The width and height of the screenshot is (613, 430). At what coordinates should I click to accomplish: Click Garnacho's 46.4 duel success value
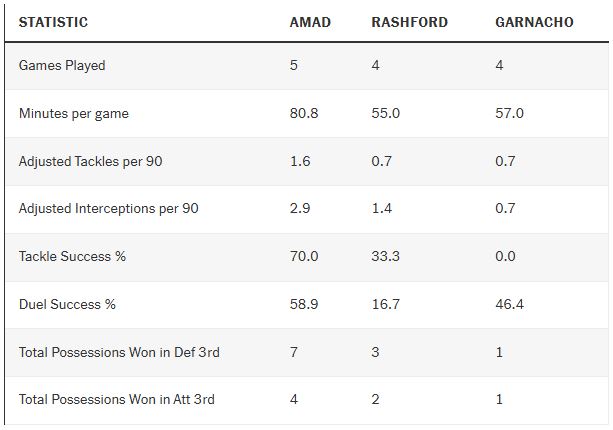tap(509, 304)
